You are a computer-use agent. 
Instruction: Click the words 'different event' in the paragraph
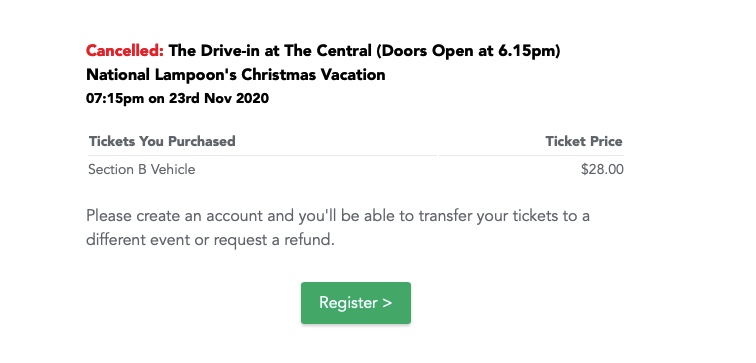pos(138,240)
